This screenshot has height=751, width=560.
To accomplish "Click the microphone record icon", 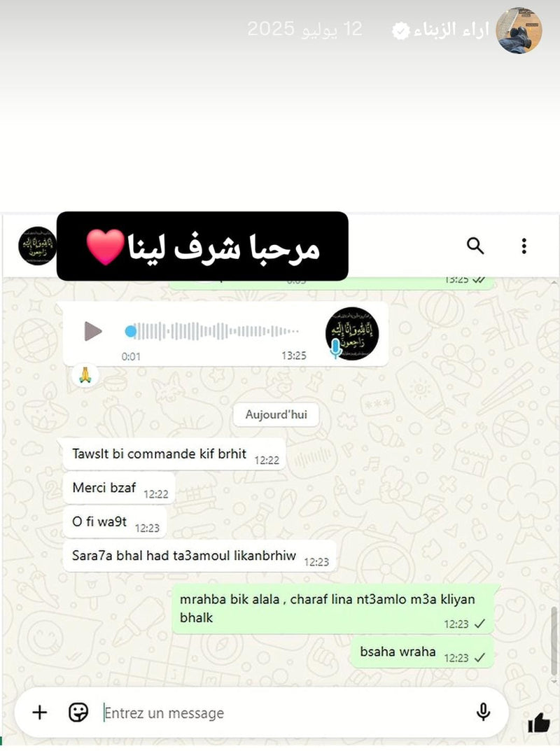I will 484,713.
